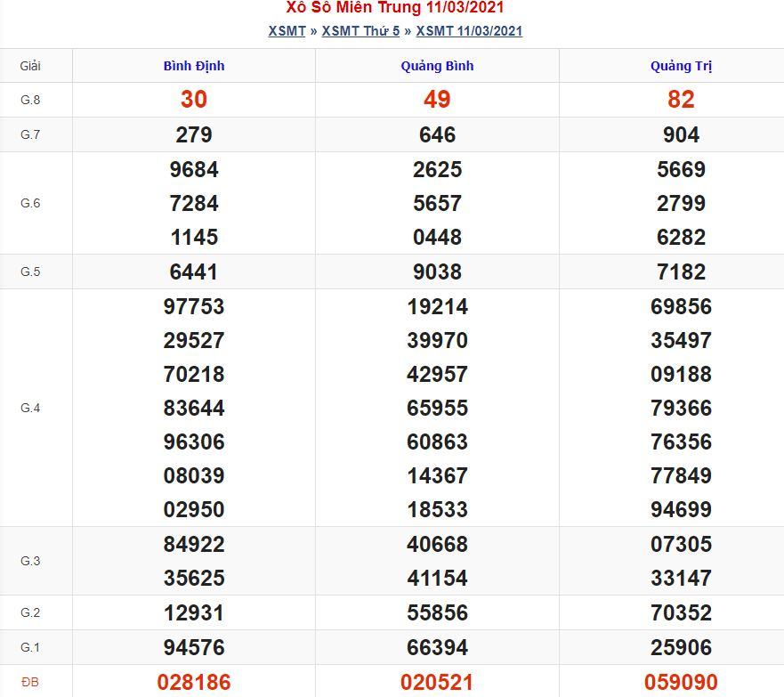Click the number 7284
Viewport: 784px width, 697px height.
click(194, 203)
